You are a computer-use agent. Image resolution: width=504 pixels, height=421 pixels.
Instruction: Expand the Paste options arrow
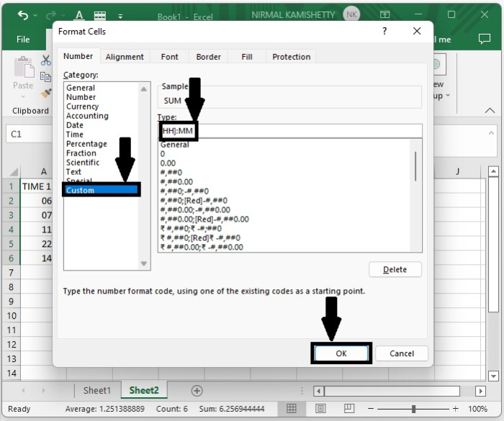[x=23, y=96]
